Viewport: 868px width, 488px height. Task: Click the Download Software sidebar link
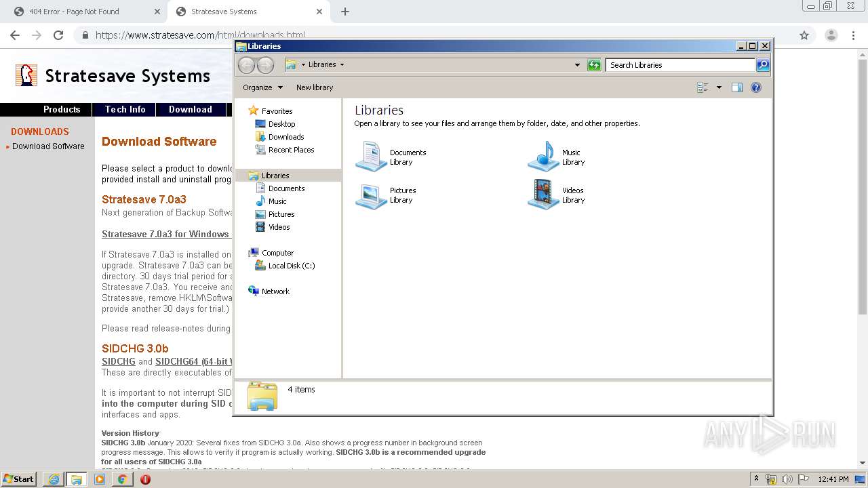pyautogui.click(x=48, y=146)
